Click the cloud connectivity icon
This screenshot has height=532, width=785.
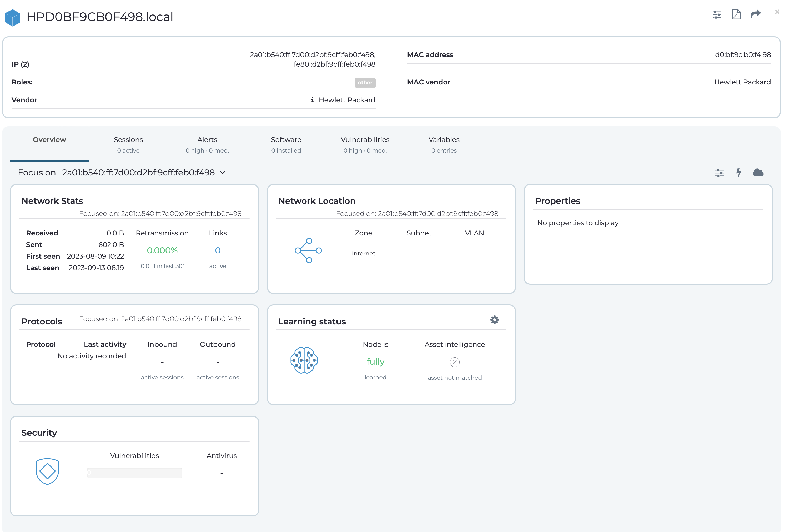tap(758, 173)
